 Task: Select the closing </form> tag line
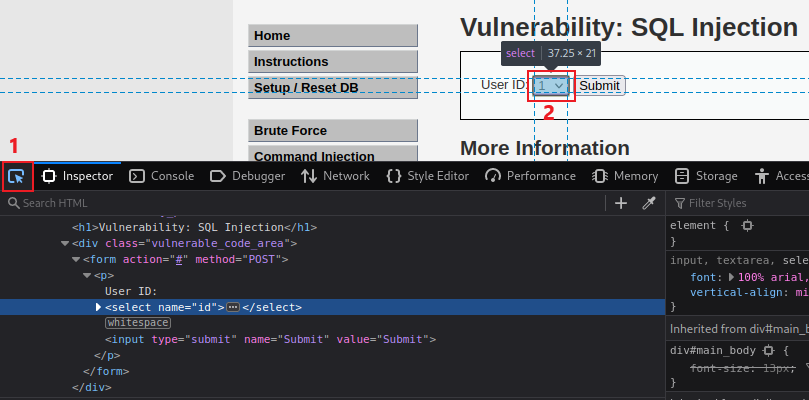[106, 371]
